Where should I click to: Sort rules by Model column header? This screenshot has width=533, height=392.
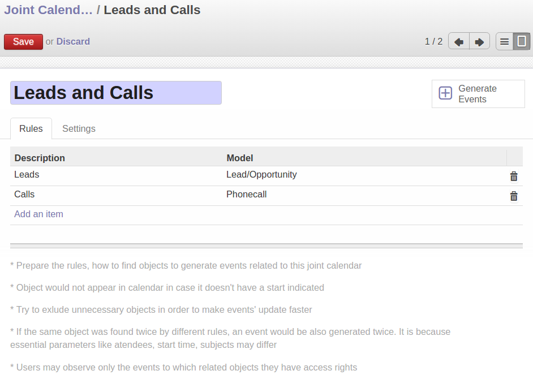pyautogui.click(x=240, y=158)
